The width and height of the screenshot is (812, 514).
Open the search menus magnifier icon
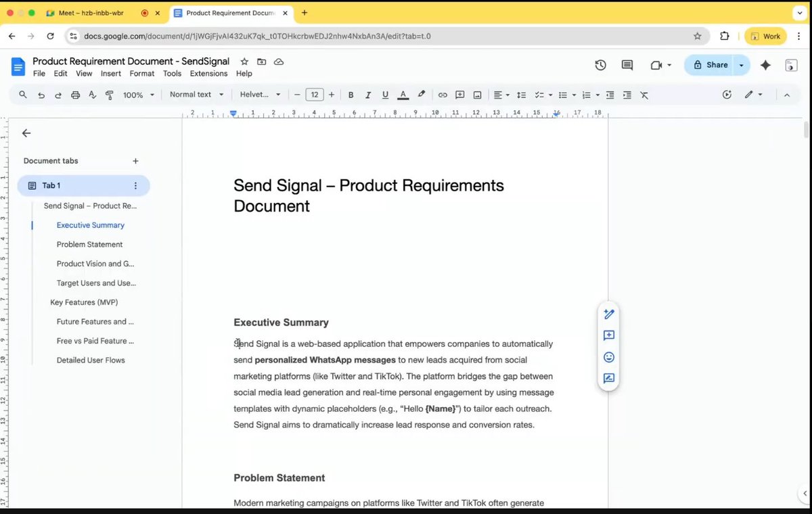[23, 95]
